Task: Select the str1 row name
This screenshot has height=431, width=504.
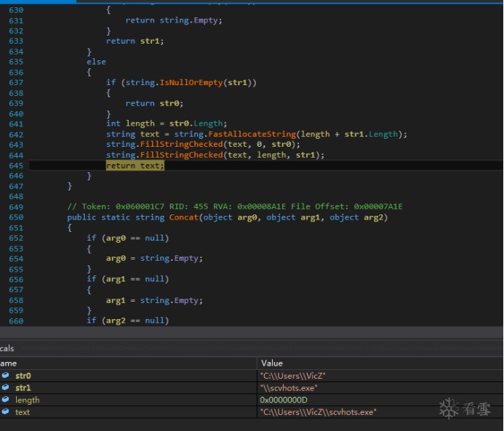Action: point(23,387)
